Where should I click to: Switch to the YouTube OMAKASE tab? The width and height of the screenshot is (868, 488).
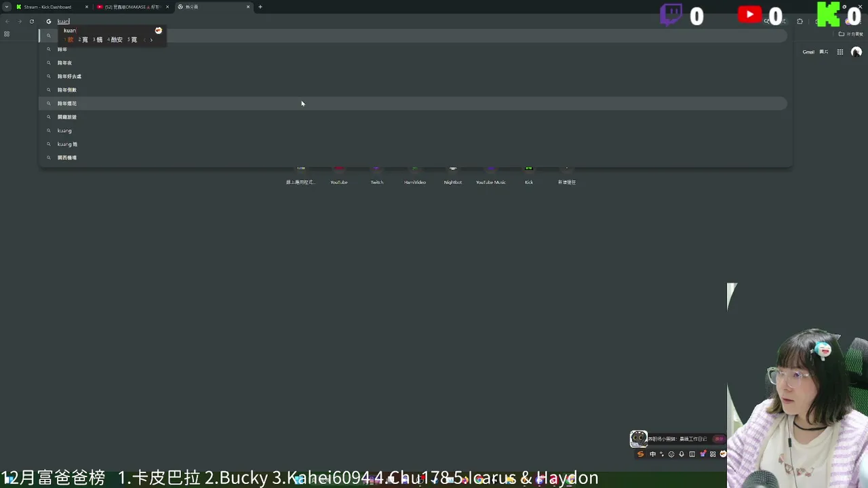tap(132, 7)
